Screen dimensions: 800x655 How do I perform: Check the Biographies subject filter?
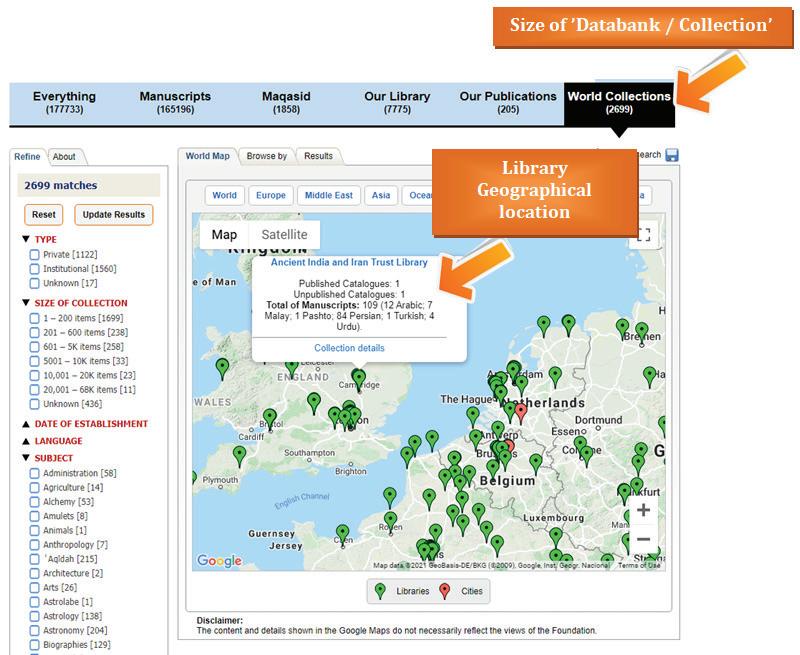[x=35, y=645]
